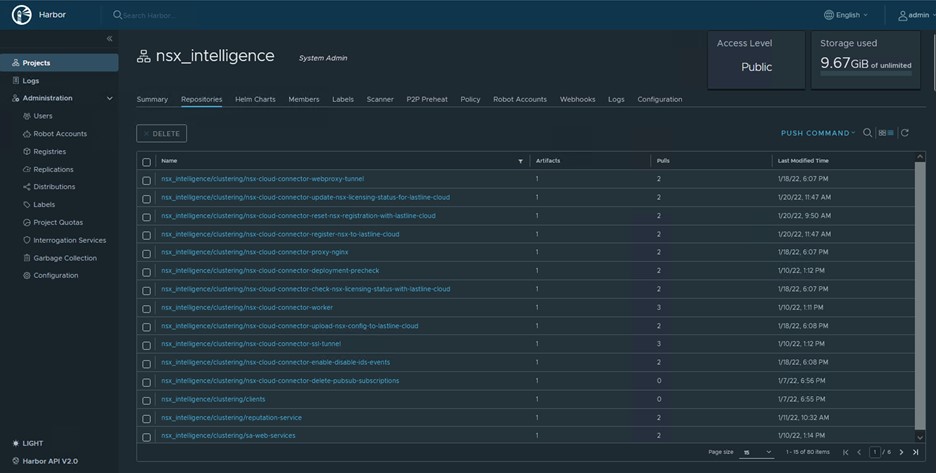Open the nsx-cloud-connector-worker repository link
Viewport: 936px width, 473px height.
247,307
